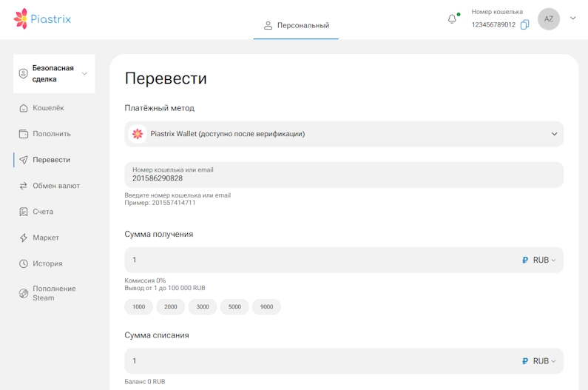
Task: Choose the 1000 quick amount button
Action: point(139,306)
